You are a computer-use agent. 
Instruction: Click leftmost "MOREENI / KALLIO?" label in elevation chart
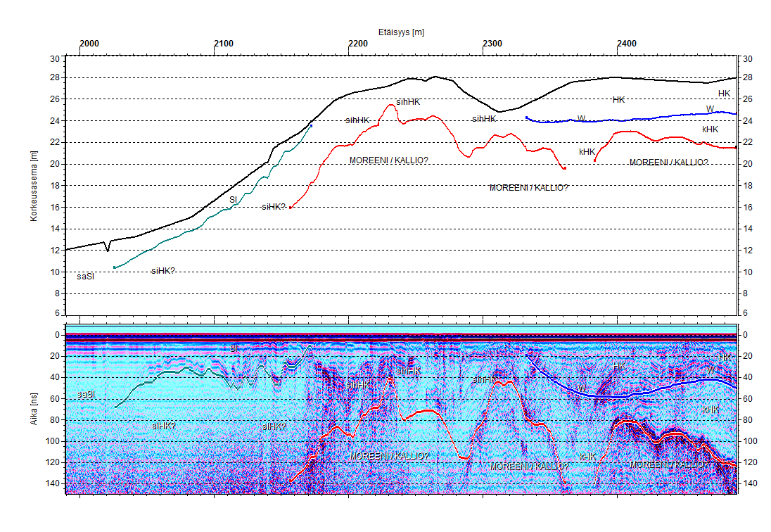pyautogui.click(x=388, y=161)
